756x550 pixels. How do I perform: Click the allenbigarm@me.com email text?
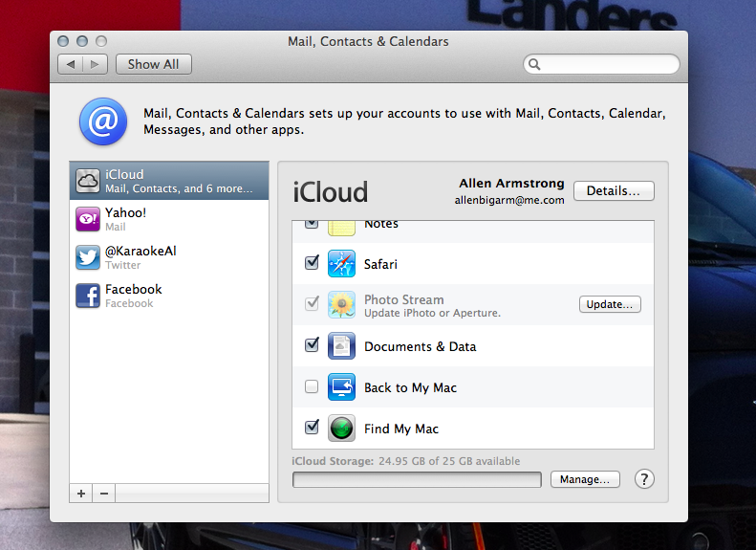click(x=509, y=200)
